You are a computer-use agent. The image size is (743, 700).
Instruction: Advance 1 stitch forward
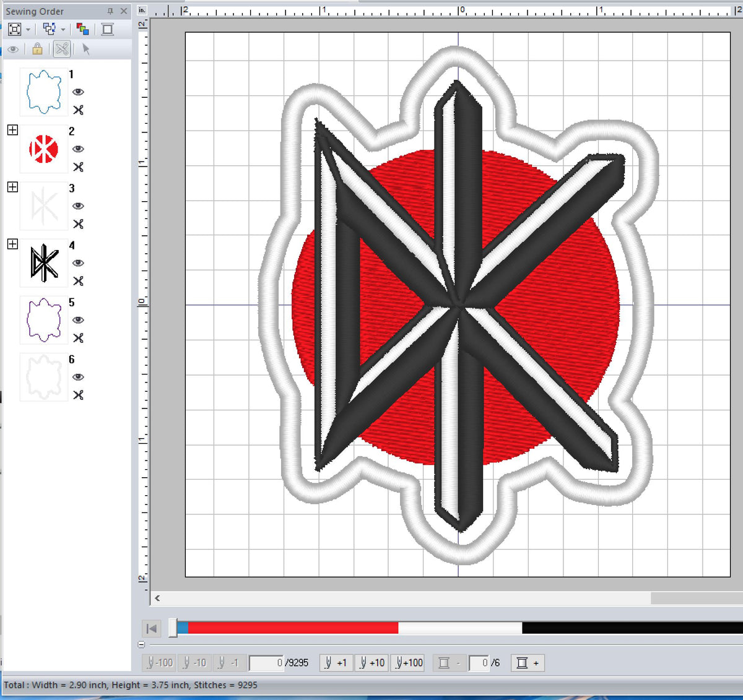tap(336, 663)
